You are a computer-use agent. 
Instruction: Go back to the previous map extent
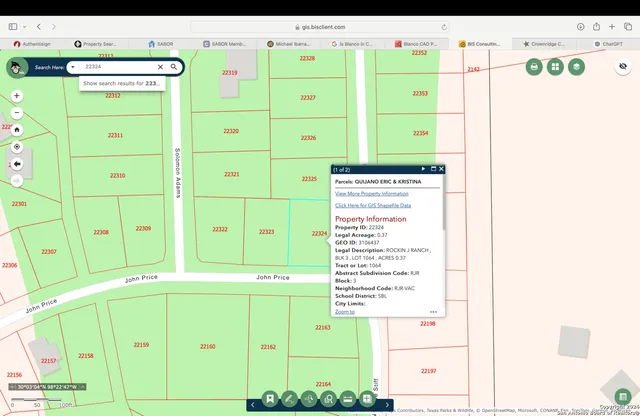(x=16, y=163)
